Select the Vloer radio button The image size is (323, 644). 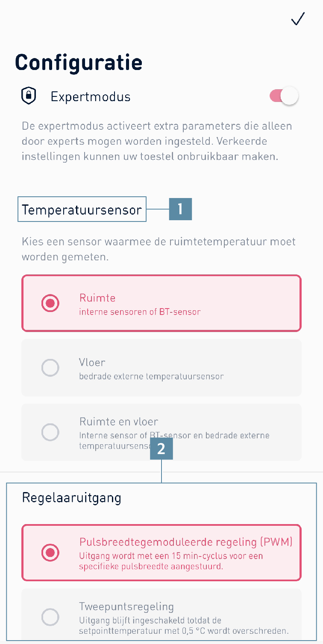coord(50,368)
